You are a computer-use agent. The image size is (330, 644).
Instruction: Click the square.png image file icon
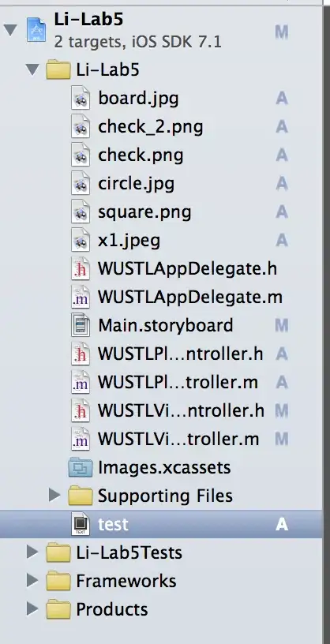81,212
